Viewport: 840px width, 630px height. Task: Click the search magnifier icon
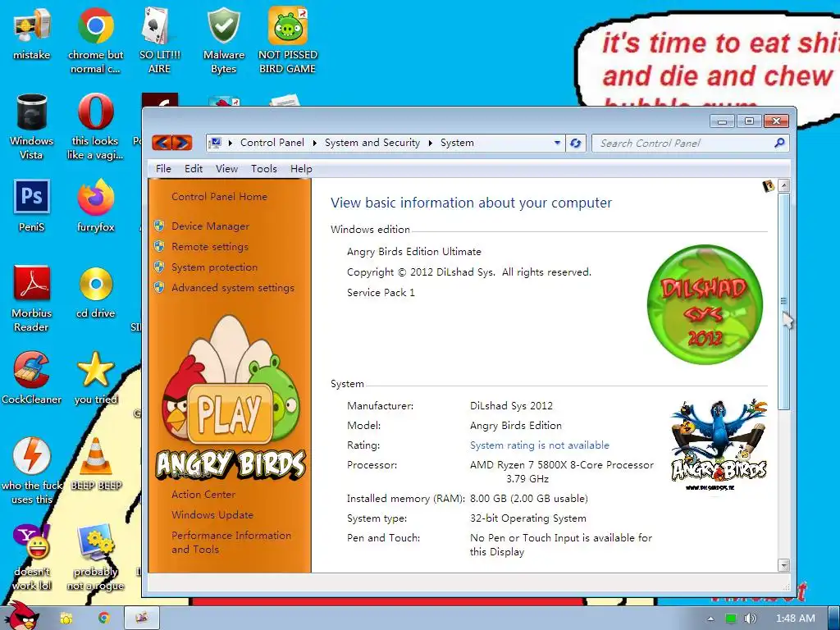tap(779, 143)
